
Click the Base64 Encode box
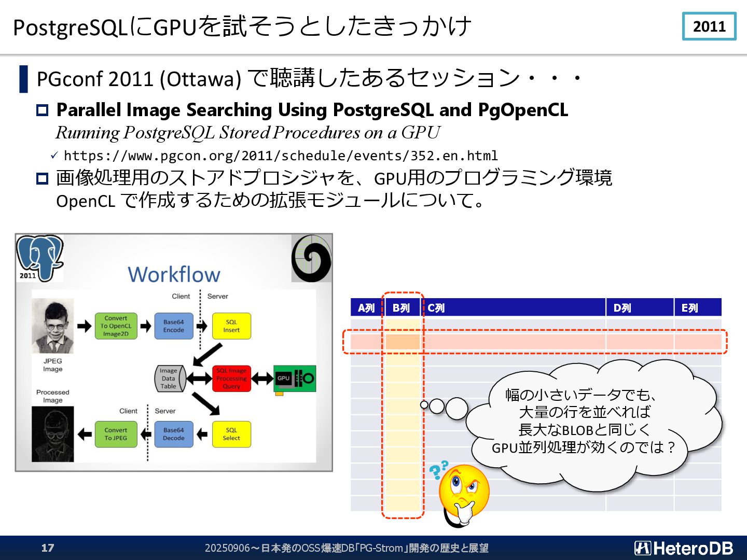(x=174, y=326)
